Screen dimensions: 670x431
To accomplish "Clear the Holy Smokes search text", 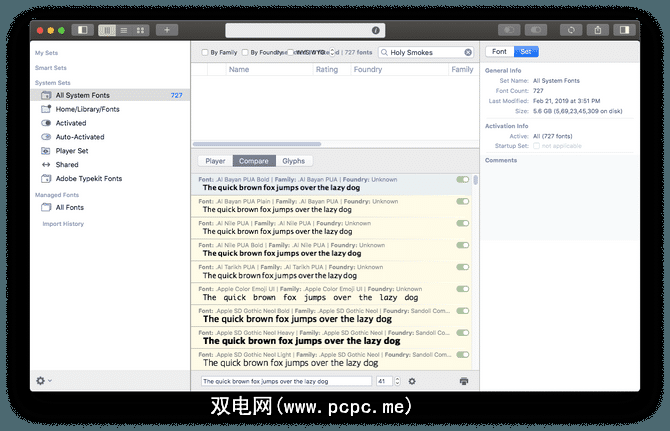I will pyautogui.click(x=468, y=52).
